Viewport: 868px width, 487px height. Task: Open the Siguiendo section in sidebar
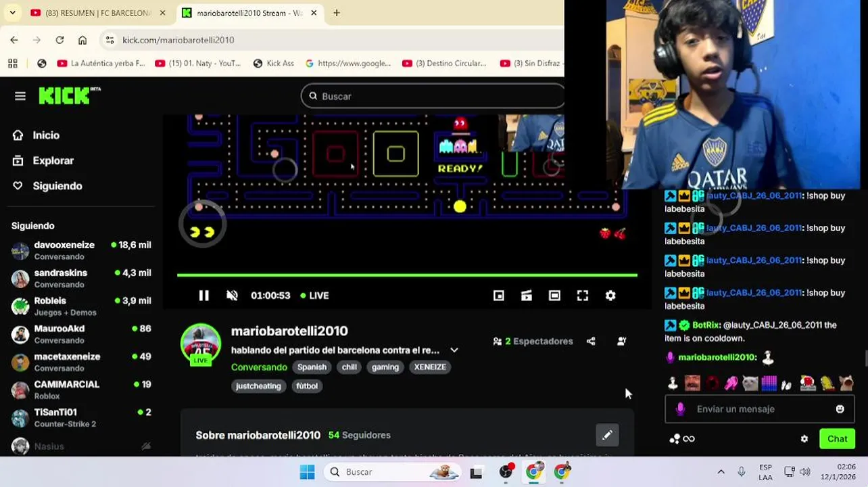[47, 186]
